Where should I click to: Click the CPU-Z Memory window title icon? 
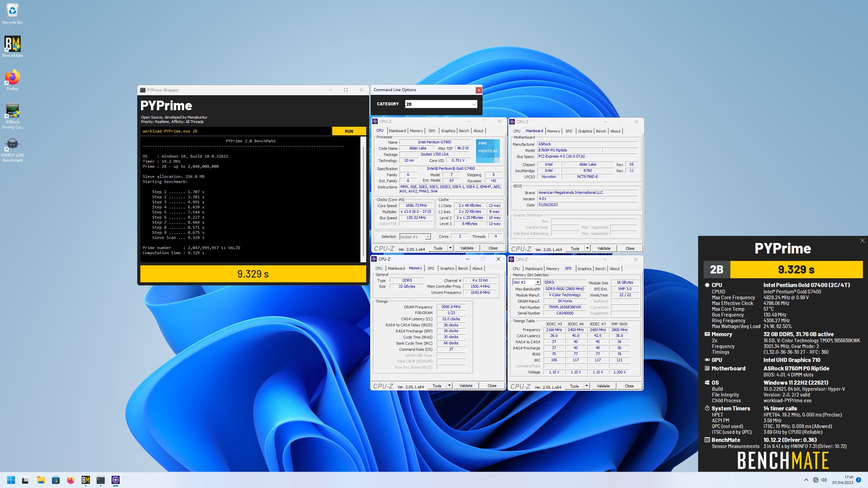coord(374,259)
